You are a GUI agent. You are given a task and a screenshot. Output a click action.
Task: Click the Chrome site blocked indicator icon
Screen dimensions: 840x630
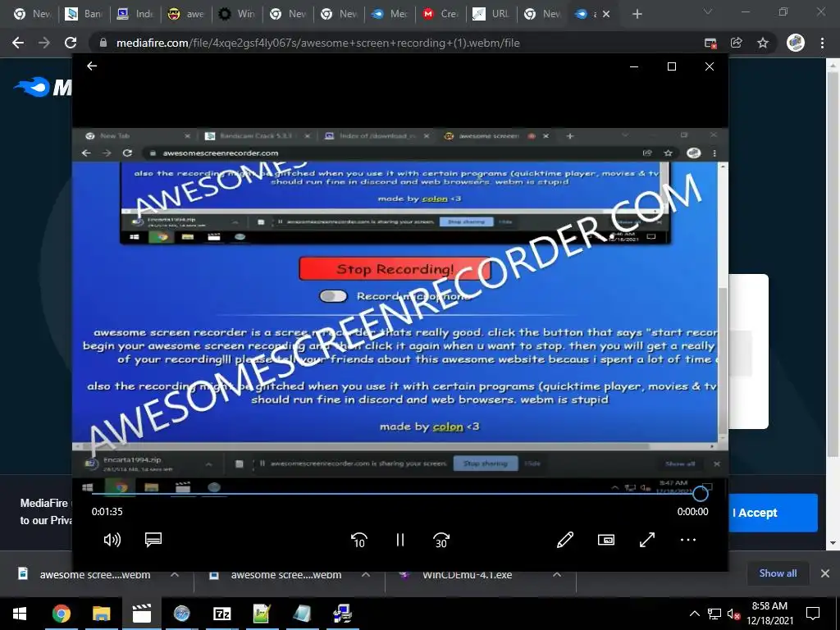point(710,43)
